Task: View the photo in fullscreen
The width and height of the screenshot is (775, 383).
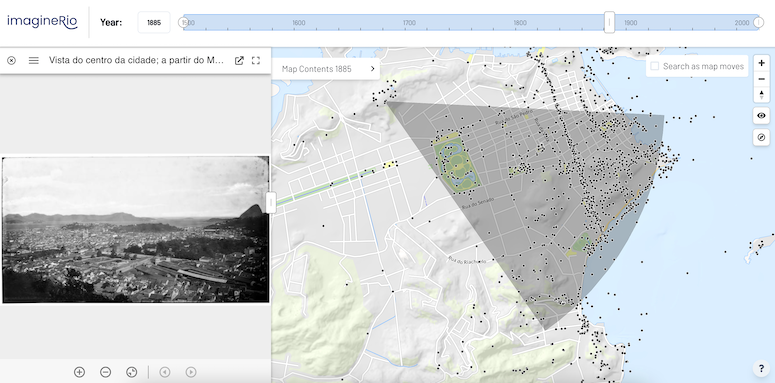Action: [256, 60]
